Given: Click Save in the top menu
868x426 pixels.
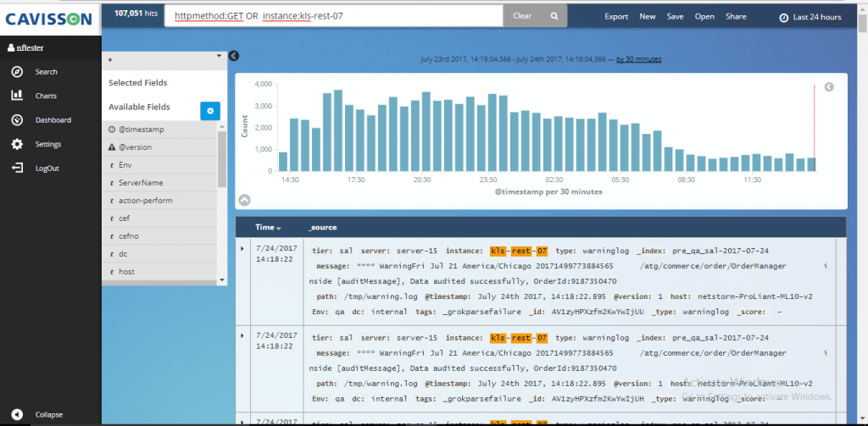Looking at the screenshot, I should pyautogui.click(x=675, y=17).
